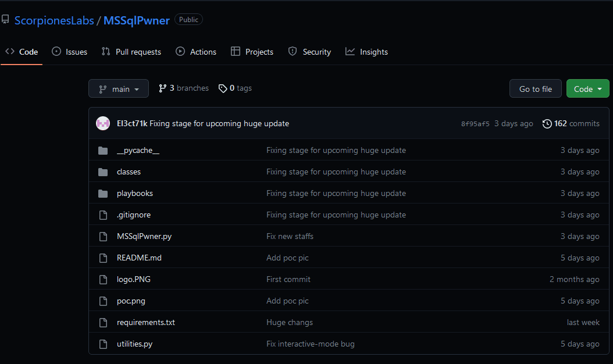Open 'Add poc pic' commit on poc.png row
Viewport: 613px width, 364px height.
(287, 301)
